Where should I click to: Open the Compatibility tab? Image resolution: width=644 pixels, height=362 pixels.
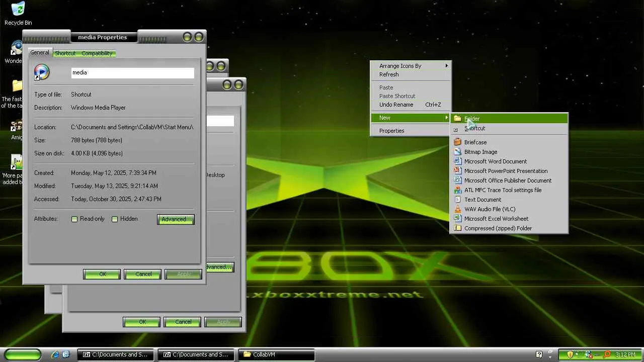[97, 53]
